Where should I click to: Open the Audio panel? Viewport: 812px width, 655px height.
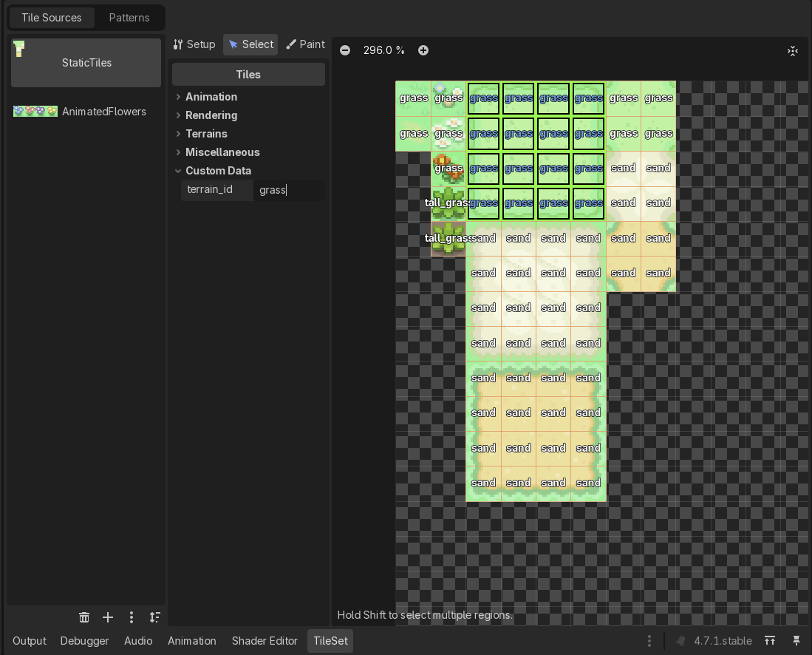tap(138, 641)
